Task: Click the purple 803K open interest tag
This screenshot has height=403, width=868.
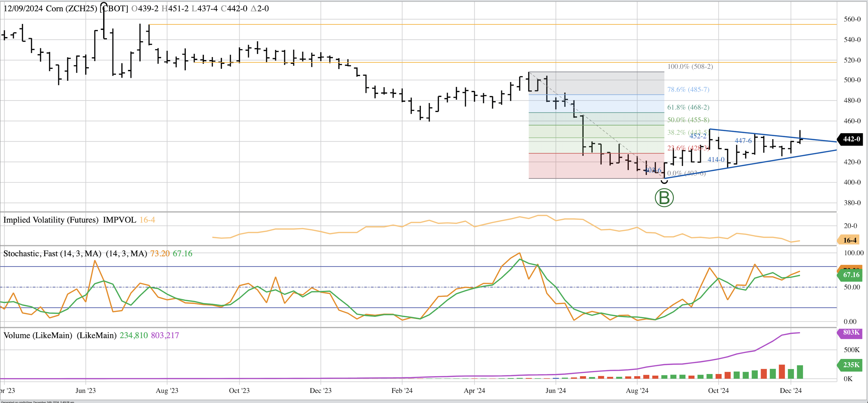Action: 851,333
